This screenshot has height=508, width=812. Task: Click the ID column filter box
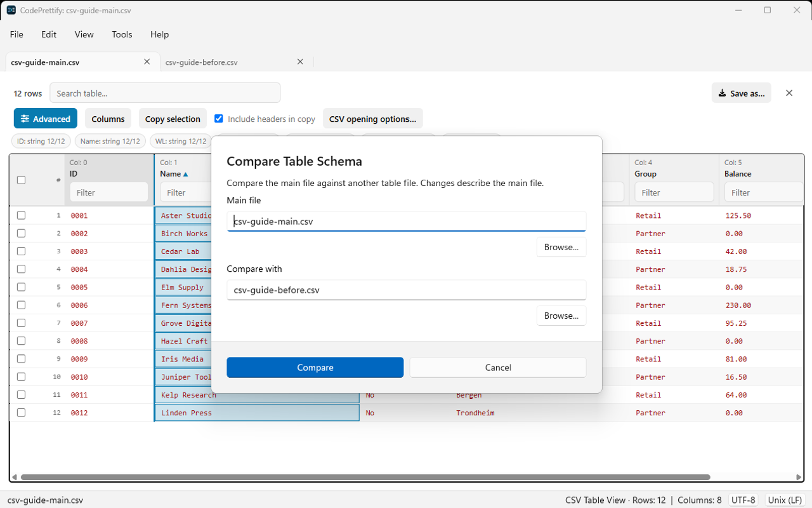pyautogui.click(x=108, y=192)
